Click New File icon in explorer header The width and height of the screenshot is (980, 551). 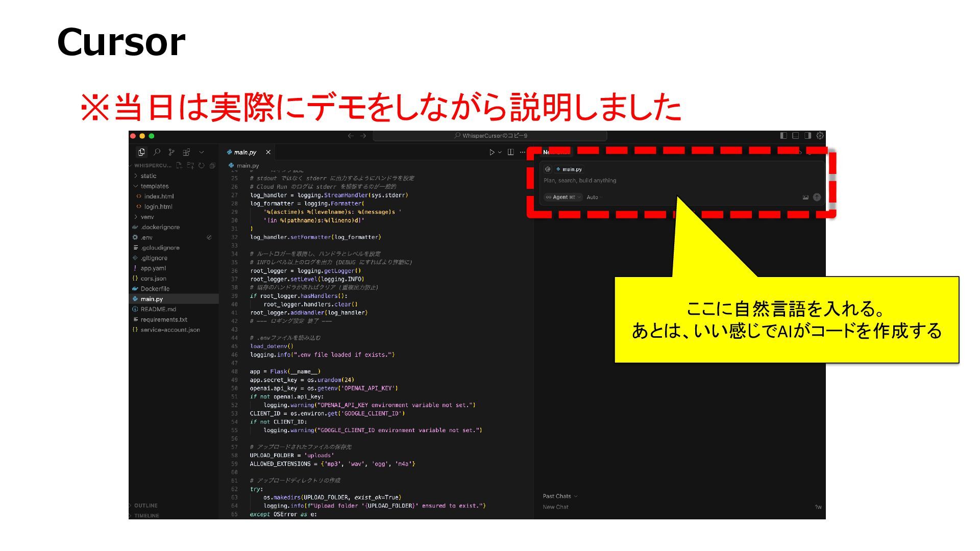tap(179, 165)
